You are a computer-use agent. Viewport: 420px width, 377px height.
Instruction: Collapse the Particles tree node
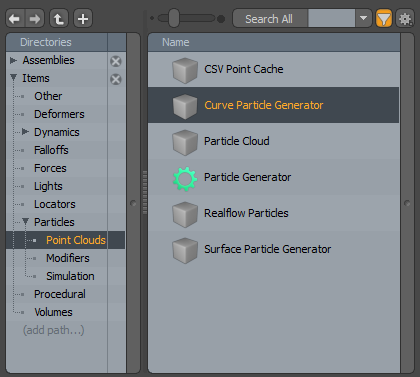[26, 221]
